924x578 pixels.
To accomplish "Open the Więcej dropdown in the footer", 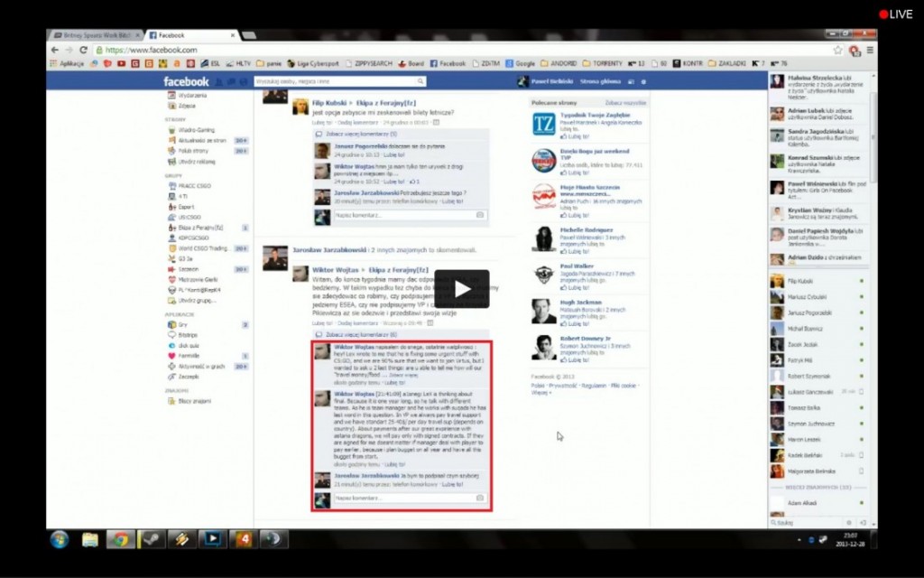I will [x=540, y=393].
